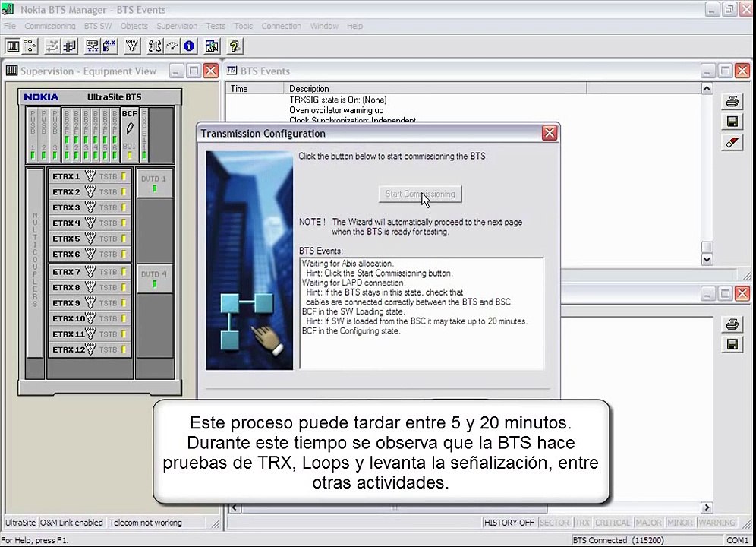Click the BTS Events vertical scrollbar thumb

click(x=707, y=247)
